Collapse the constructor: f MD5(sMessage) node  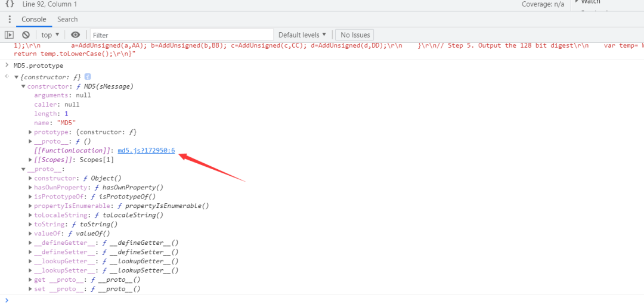(23, 86)
